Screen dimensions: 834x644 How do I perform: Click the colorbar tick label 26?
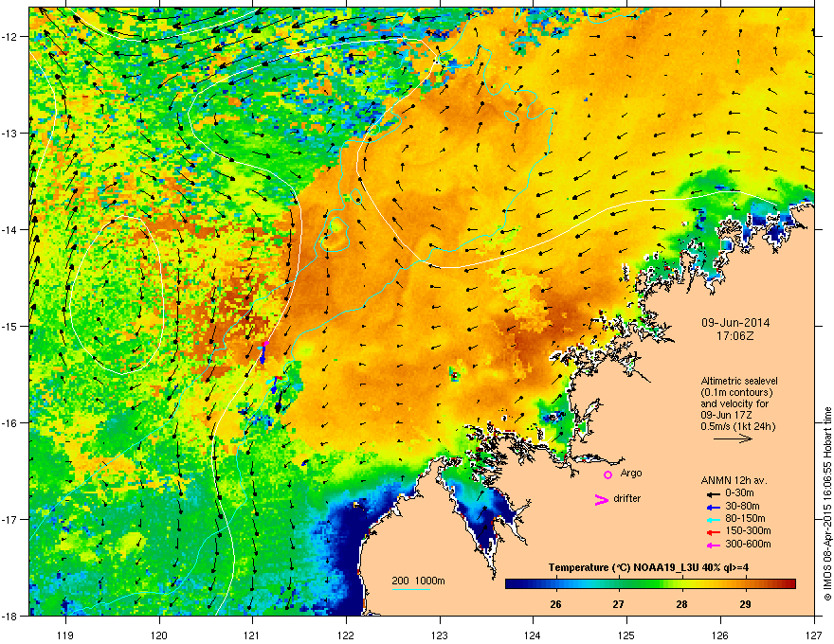(555, 604)
